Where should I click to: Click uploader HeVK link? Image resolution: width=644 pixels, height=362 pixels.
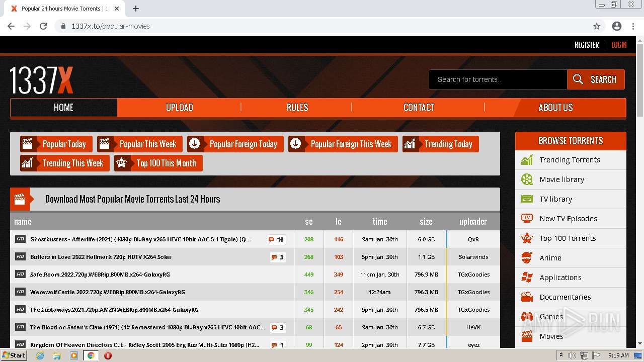click(x=473, y=327)
